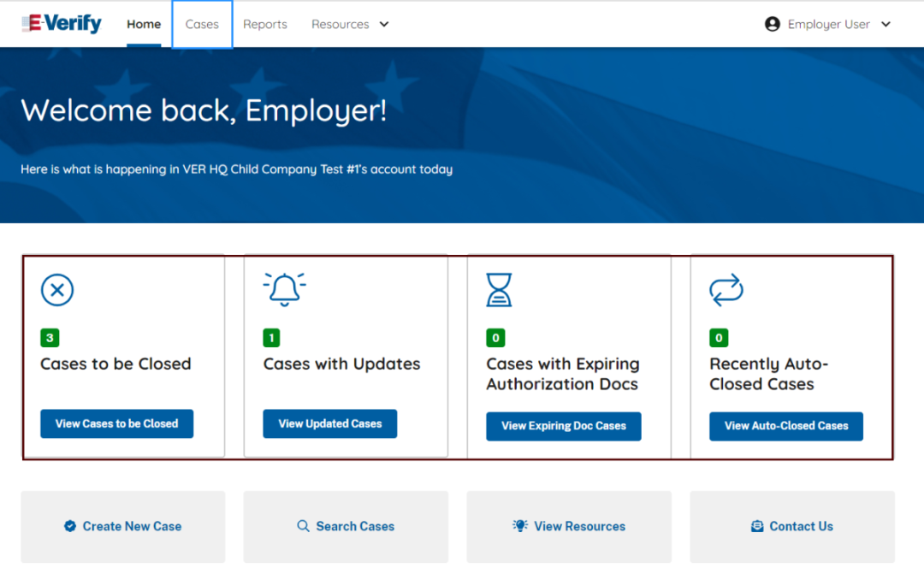Click the badge icon beside Create New Case
The height and width of the screenshot is (586, 924).
pyautogui.click(x=70, y=526)
